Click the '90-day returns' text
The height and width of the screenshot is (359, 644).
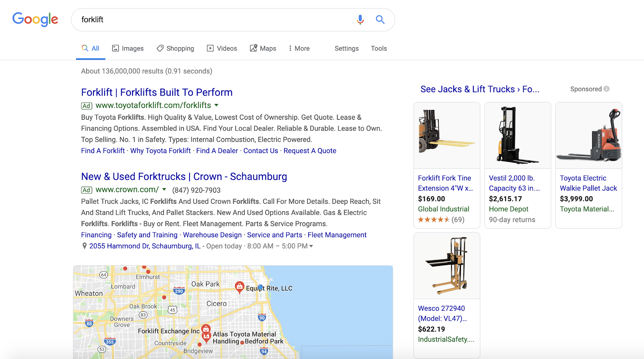pyautogui.click(x=512, y=220)
